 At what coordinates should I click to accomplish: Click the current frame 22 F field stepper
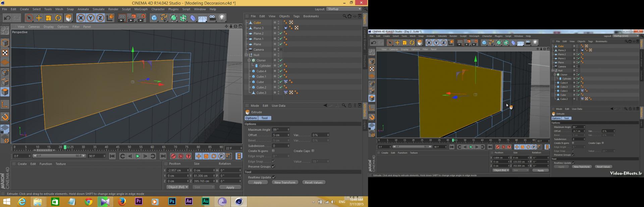tap(240, 148)
